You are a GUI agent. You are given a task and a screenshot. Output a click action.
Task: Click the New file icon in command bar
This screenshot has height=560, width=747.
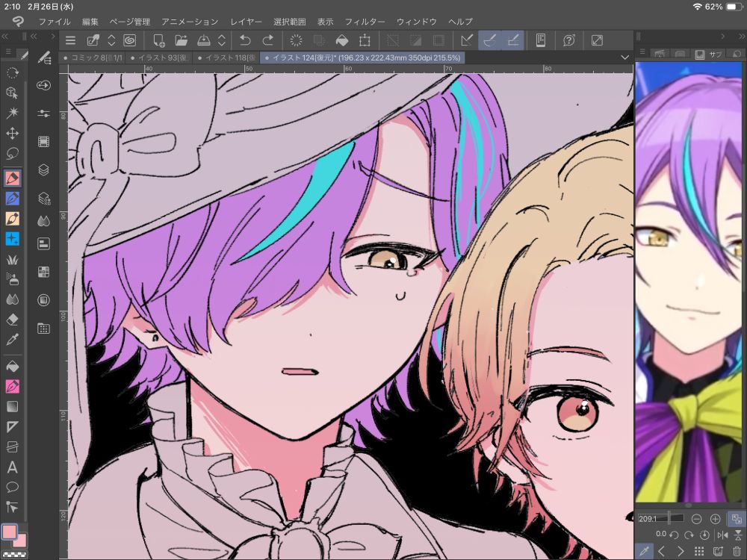coord(158,40)
